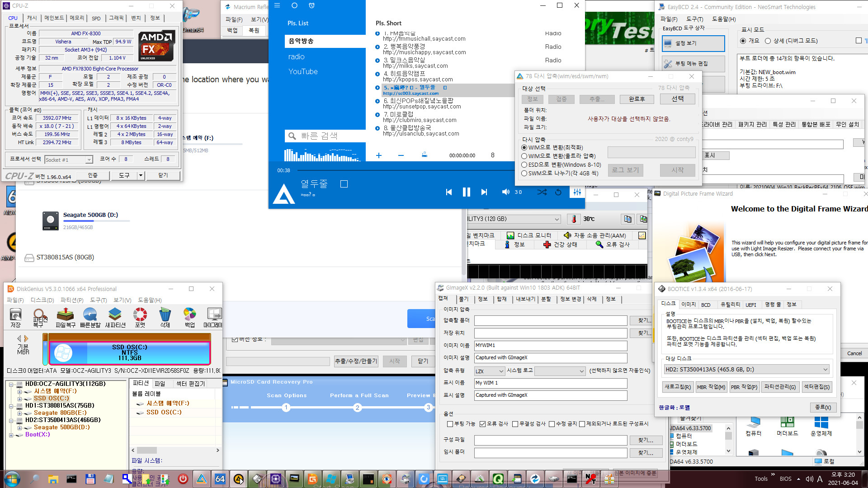This screenshot has width=868, height=488.
Task: Click red power icon on taskbar
Action: (183, 479)
